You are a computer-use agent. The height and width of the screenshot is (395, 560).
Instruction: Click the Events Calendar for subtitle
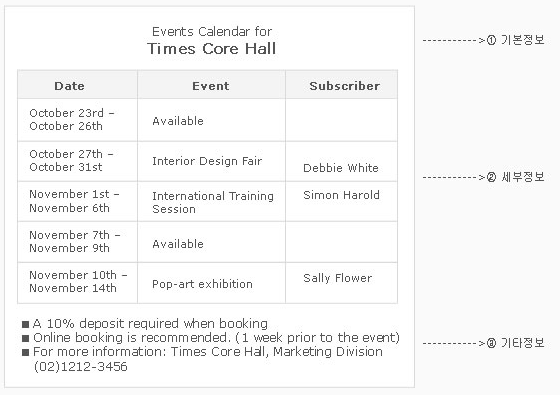[x=212, y=31]
